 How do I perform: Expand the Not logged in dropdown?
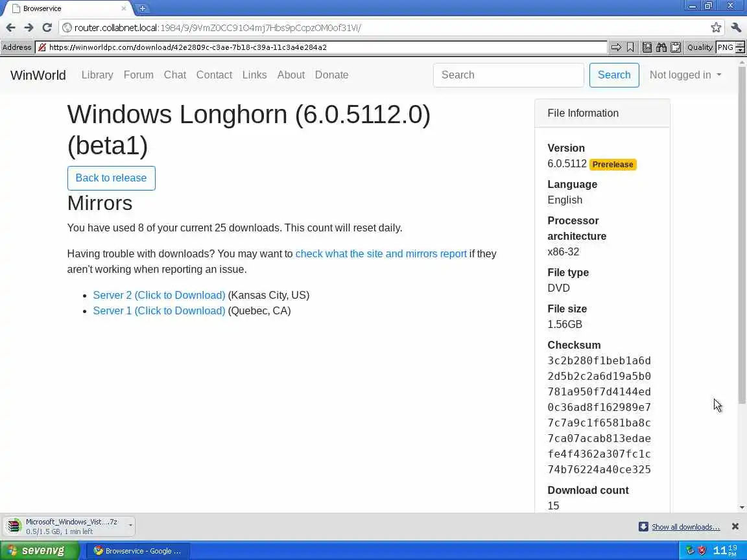(685, 75)
